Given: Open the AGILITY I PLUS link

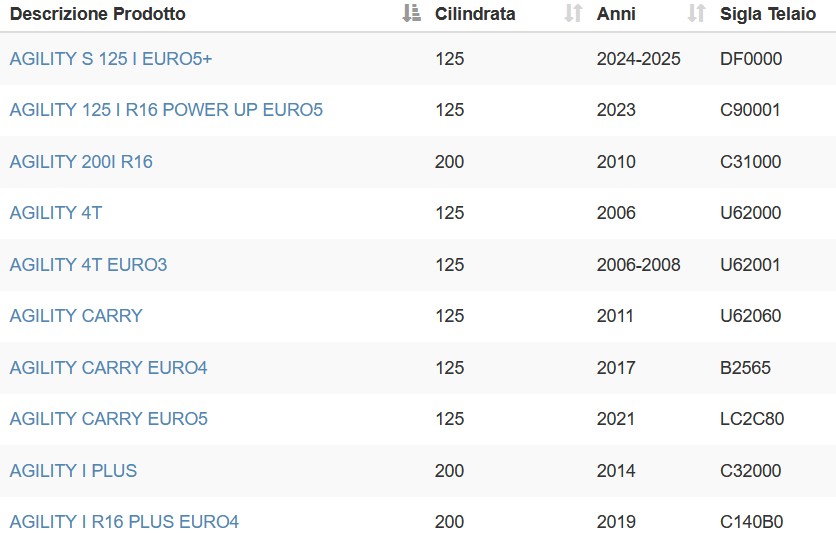Looking at the screenshot, I should click(x=73, y=471).
